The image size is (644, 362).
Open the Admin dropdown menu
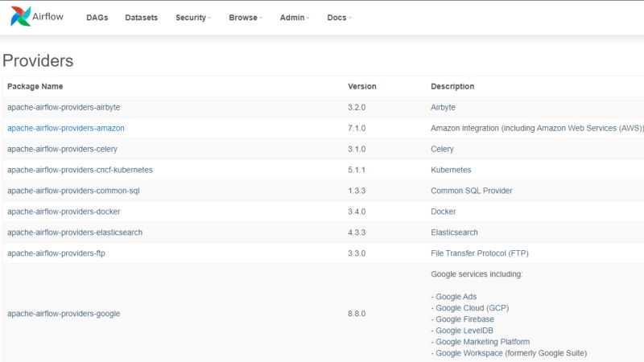pyautogui.click(x=295, y=18)
